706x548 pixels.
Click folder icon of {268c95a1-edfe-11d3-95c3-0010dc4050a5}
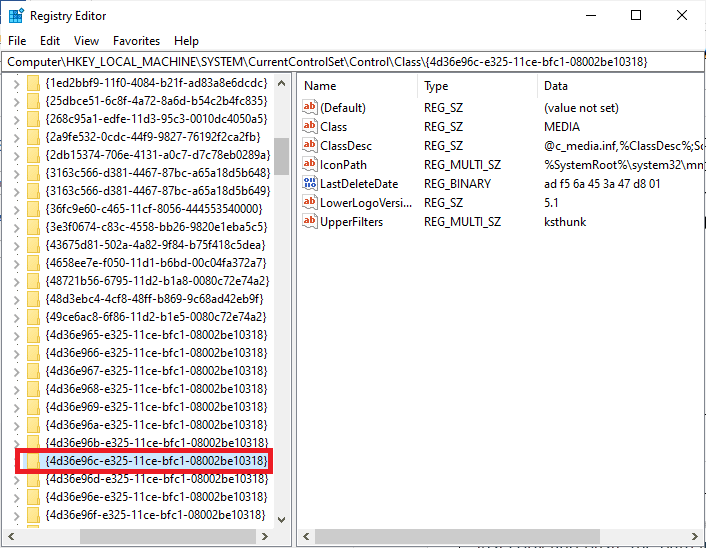click(33, 119)
